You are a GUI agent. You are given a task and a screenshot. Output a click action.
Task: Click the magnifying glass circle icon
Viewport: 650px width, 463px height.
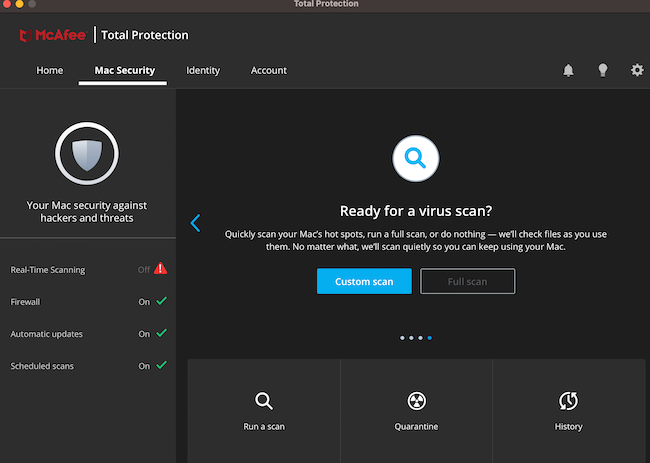(x=416, y=158)
